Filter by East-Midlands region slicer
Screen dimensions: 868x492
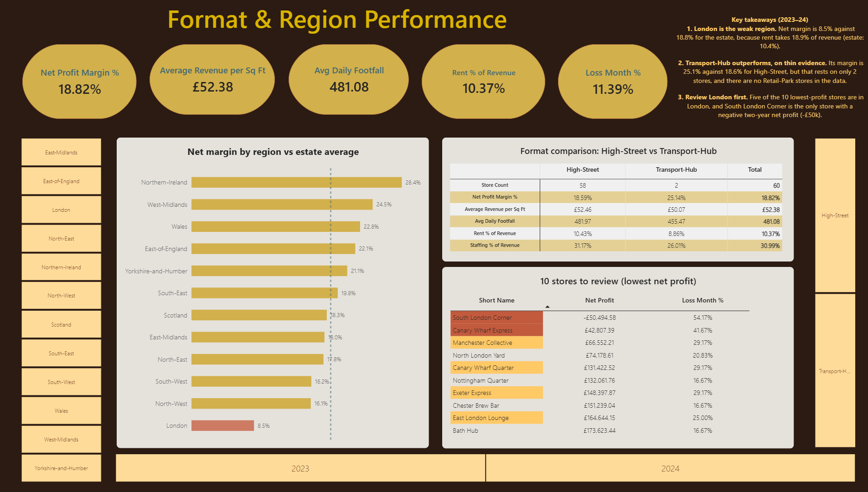point(61,152)
